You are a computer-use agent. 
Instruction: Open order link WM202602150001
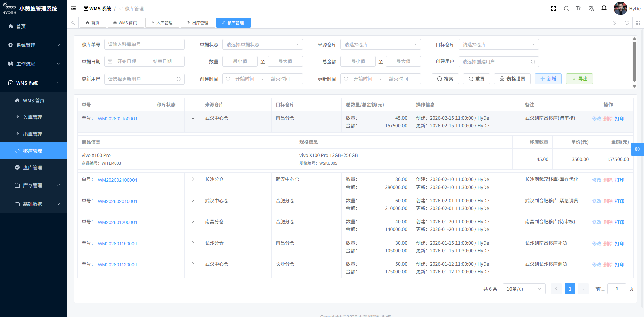coord(117,119)
